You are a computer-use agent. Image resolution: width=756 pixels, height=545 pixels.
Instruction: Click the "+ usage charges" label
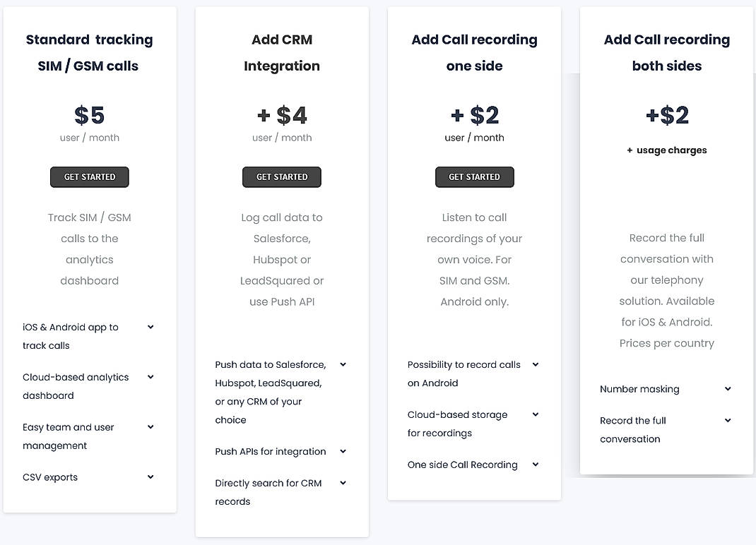pyautogui.click(x=666, y=150)
